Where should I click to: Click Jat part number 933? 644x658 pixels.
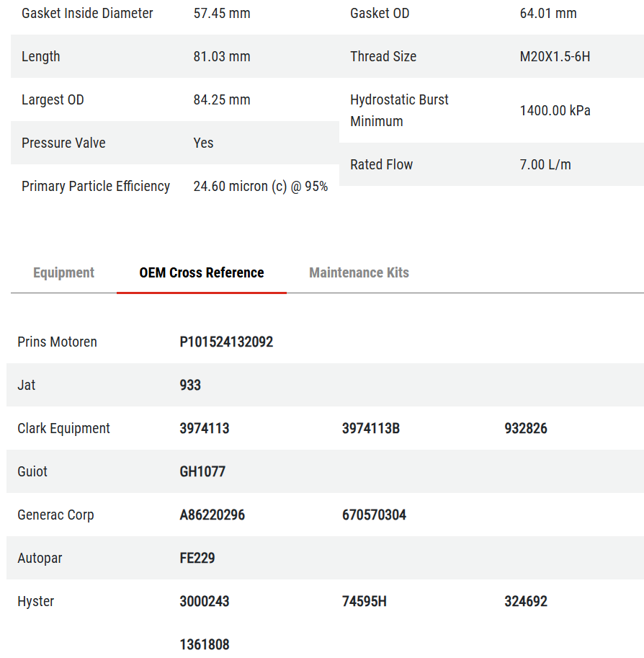pos(190,386)
